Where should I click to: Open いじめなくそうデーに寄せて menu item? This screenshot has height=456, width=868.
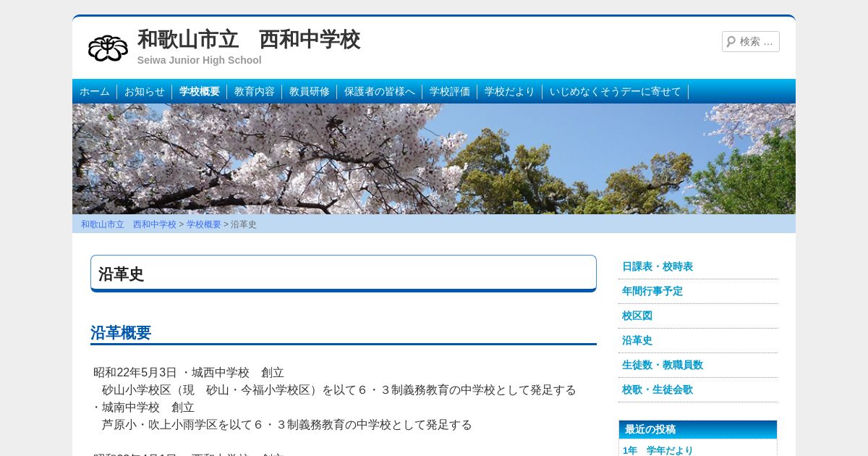616,91
